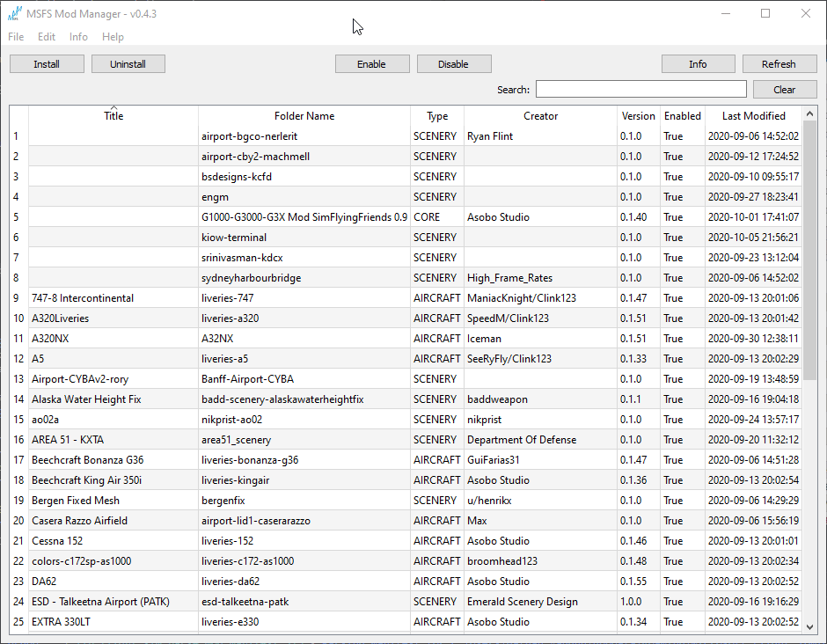
Task: Select the Airport-CYBAv2-rory title
Action: (x=113, y=378)
